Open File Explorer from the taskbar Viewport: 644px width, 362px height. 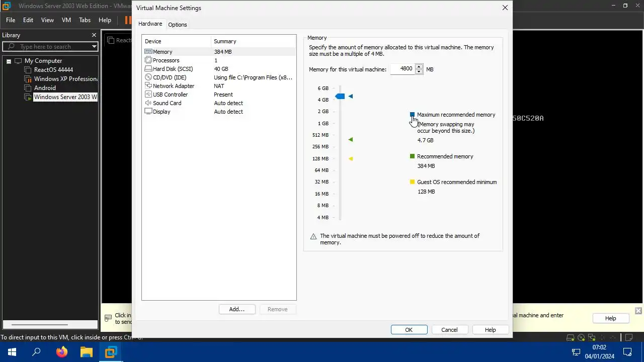(87, 352)
